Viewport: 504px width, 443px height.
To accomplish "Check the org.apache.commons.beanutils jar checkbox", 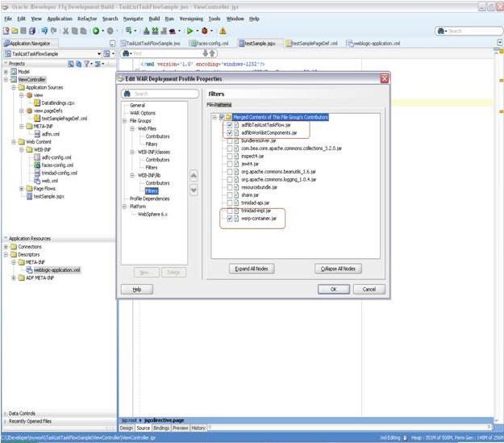I will click(x=230, y=172).
